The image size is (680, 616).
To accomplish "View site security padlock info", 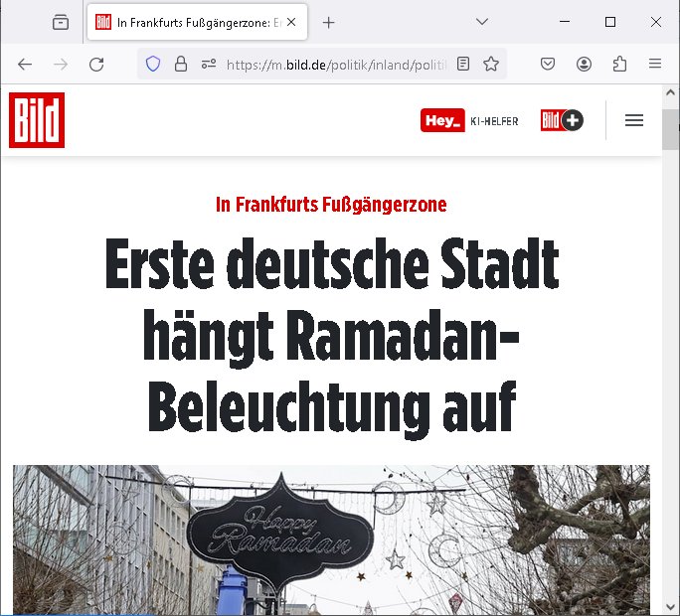I will pyautogui.click(x=180, y=65).
